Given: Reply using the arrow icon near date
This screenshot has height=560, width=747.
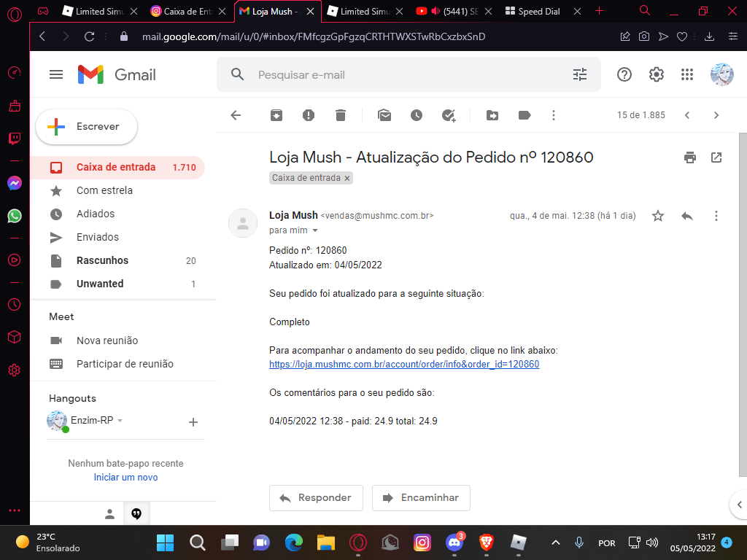Looking at the screenshot, I should click(x=687, y=216).
